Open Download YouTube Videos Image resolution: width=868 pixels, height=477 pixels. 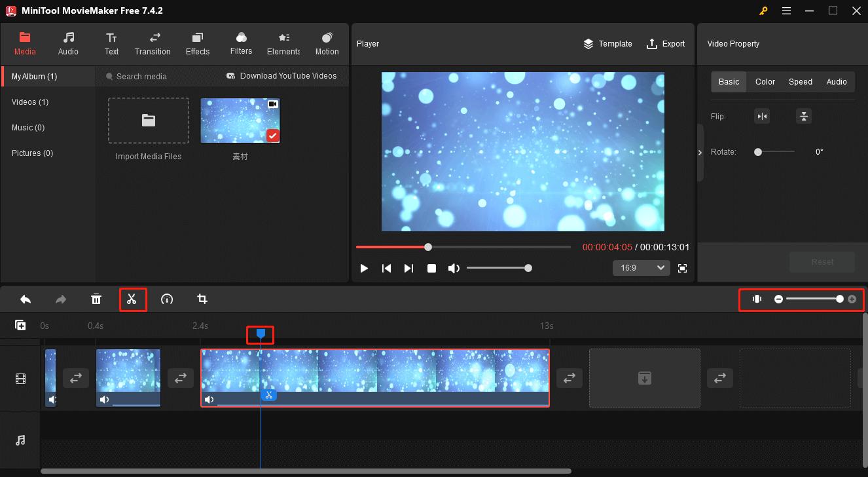[281, 76]
